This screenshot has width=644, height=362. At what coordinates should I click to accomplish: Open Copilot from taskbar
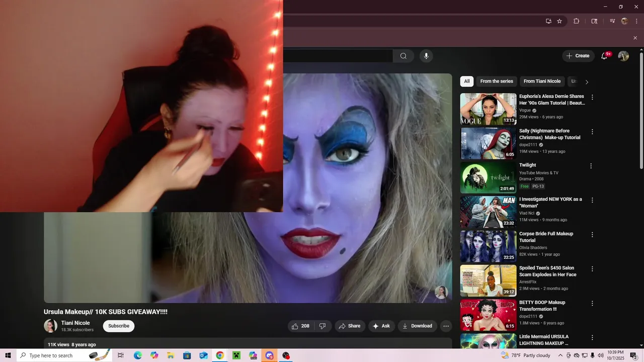coord(154,355)
